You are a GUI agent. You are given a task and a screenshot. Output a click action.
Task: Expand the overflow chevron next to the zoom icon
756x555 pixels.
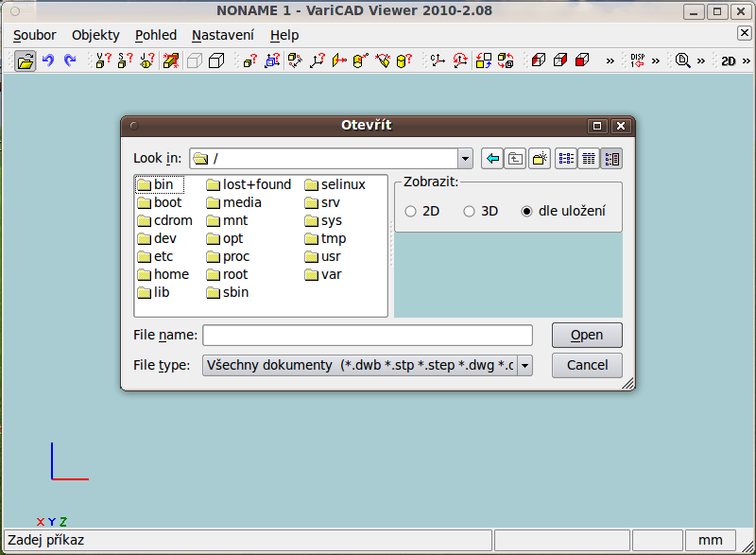pos(700,61)
